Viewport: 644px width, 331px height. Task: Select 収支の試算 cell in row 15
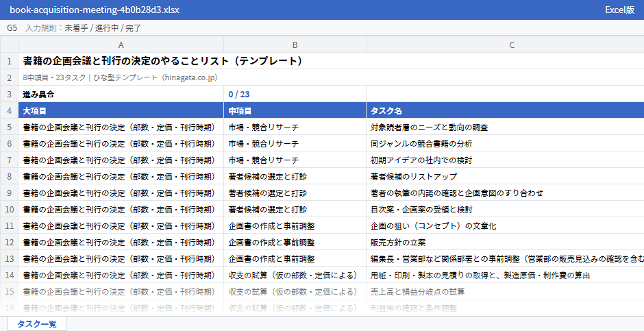[295, 291]
